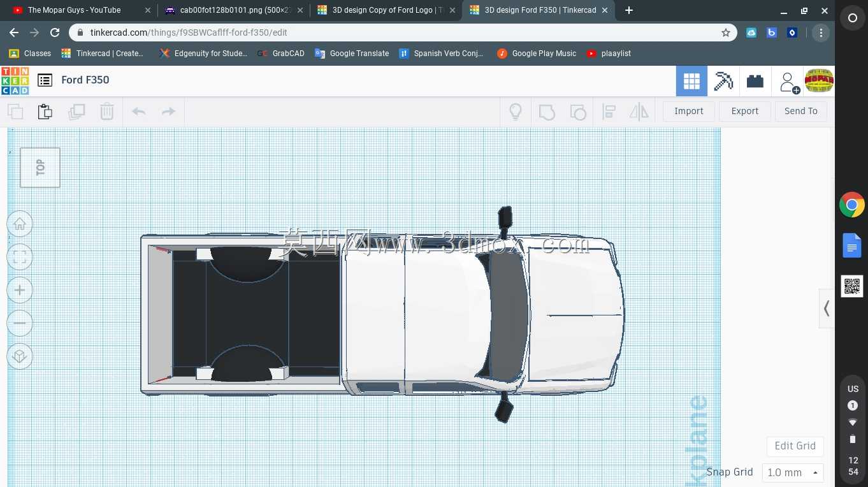Bookmark this page with star icon
Image resolution: width=868 pixels, height=487 pixels.
click(725, 33)
